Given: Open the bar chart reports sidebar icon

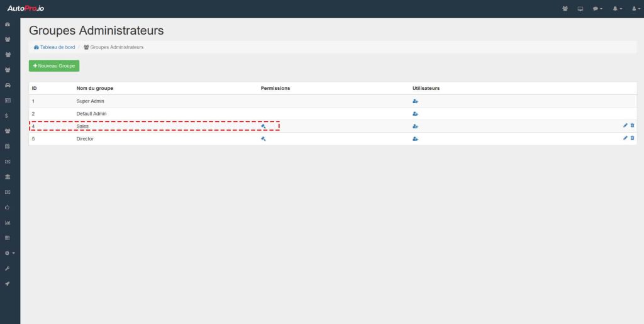Looking at the screenshot, I should 8,223.
